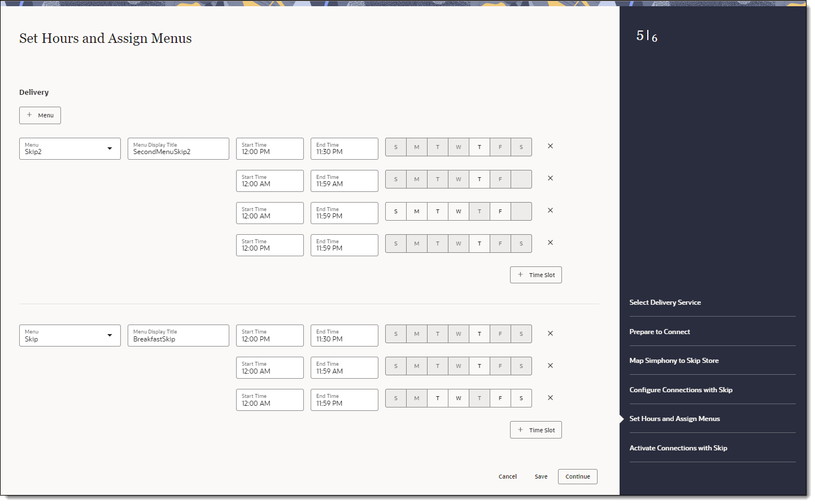Click End Time 11:59 PM for BreakfastSkip menu
Screen dimensions: 815x504
click(345, 400)
